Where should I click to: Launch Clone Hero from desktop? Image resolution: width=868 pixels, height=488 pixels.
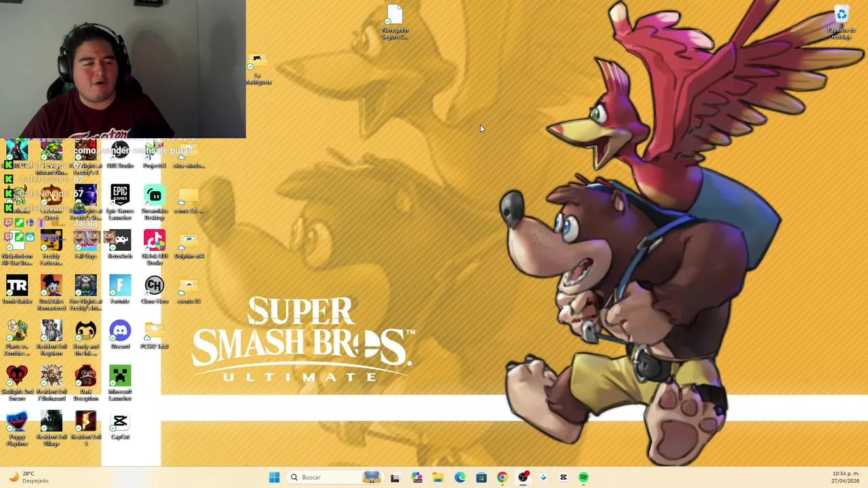pos(155,290)
